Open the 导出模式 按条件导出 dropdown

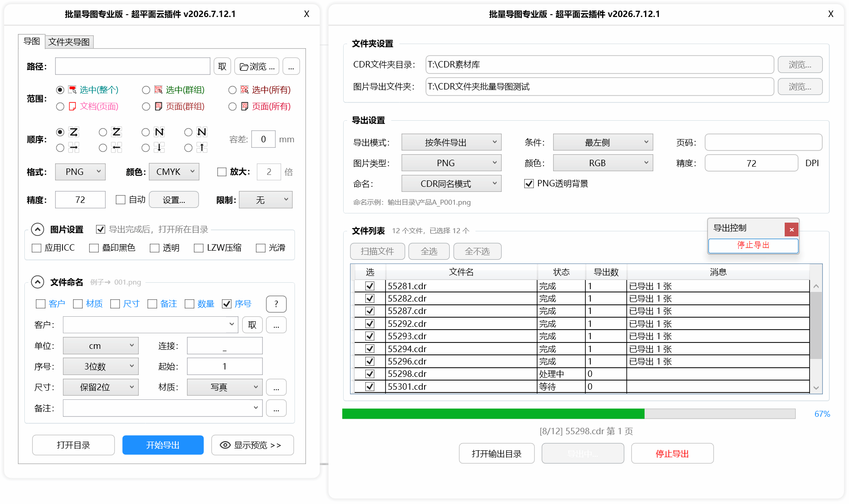pyautogui.click(x=452, y=142)
